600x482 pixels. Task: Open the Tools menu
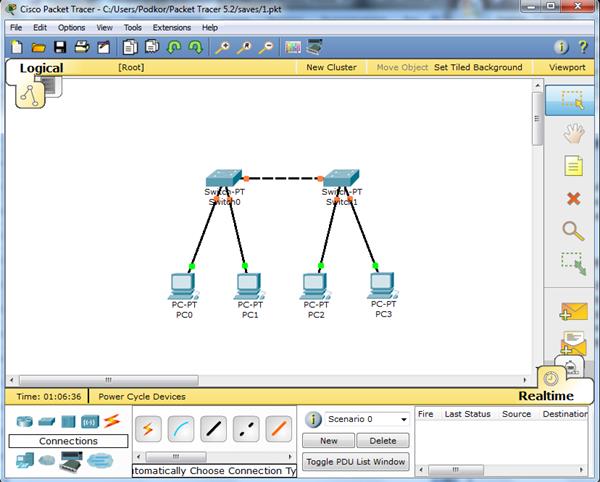tap(133, 28)
